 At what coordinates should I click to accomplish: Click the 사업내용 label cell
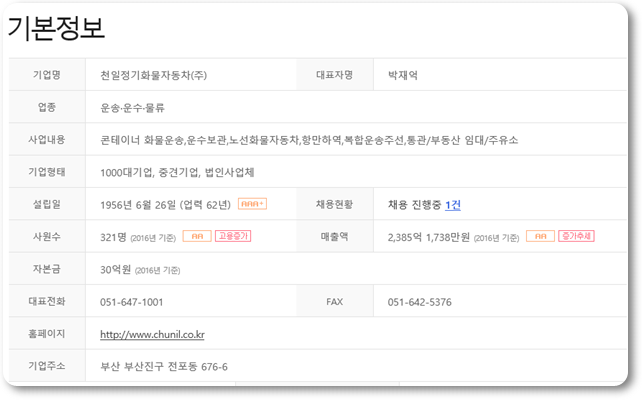47,140
